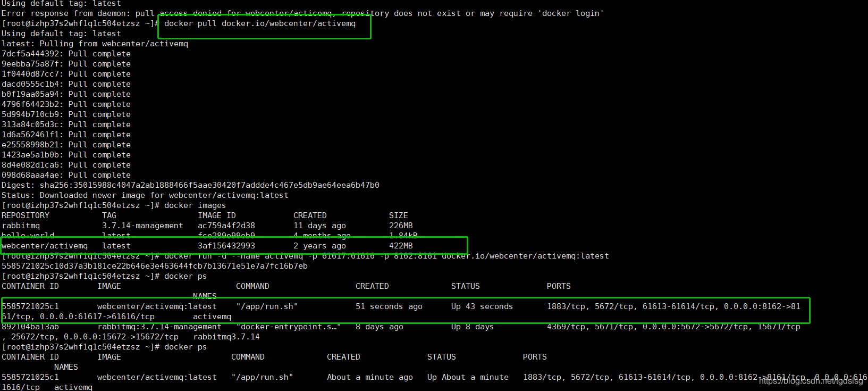Click the 'Up About a minute' status

click(x=468, y=377)
